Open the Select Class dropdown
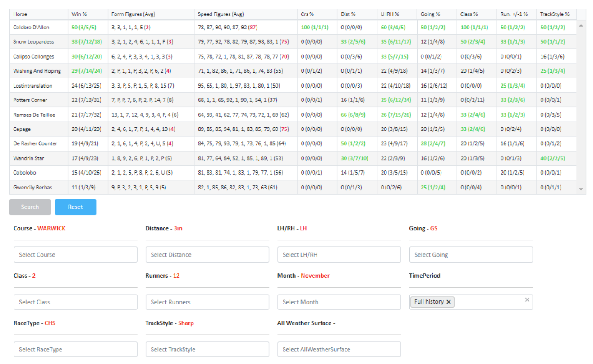Viewport: 593px width, 364px height. (75, 302)
